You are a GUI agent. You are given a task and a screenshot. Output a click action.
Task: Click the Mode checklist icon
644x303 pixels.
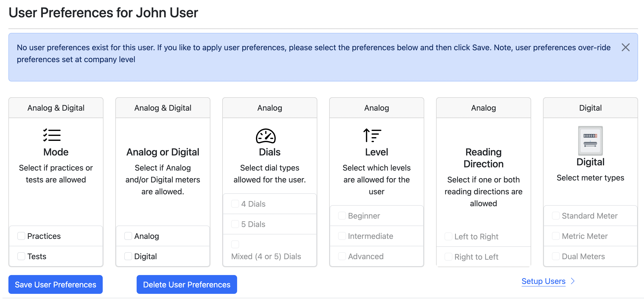click(x=52, y=135)
